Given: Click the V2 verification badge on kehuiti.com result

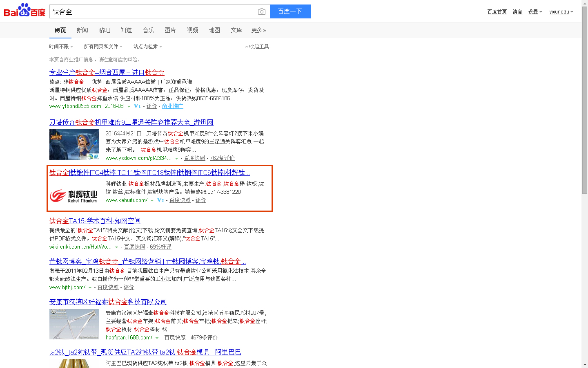Looking at the screenshot, I should tap(160, 200).
